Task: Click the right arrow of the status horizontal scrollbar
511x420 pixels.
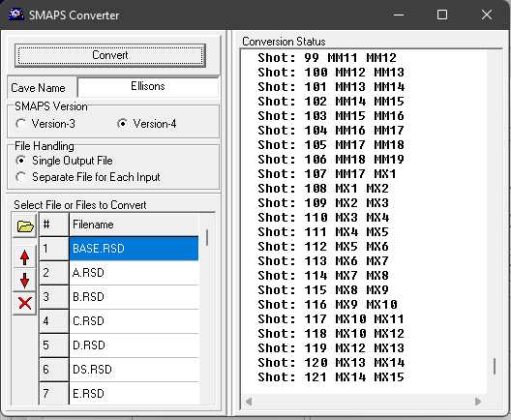Action: (x=478, y=402)
